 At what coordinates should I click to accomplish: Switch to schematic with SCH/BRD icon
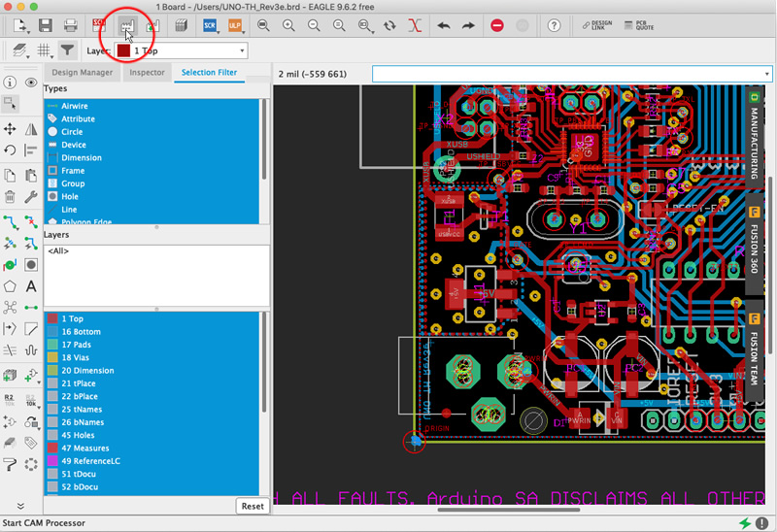pos(99,25)
